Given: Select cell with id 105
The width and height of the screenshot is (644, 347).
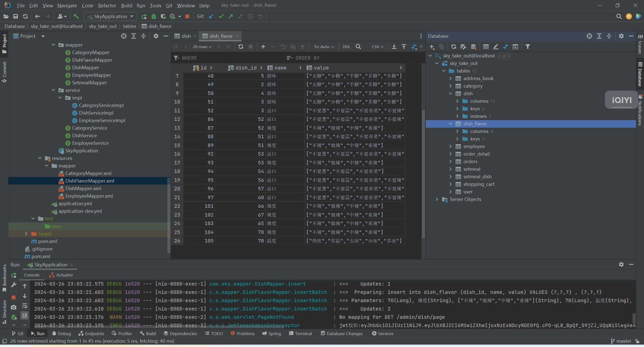Looking at the screenshot, I should 199,241.
